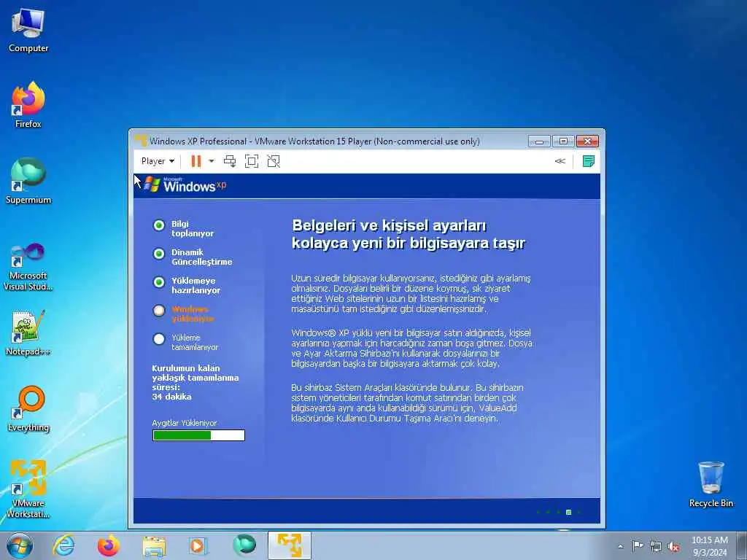This screenshot has width=747, height=560.
Task: Switch to Unity mode in VMware Player
Action: pyautogui.click(x=274, y=161)
